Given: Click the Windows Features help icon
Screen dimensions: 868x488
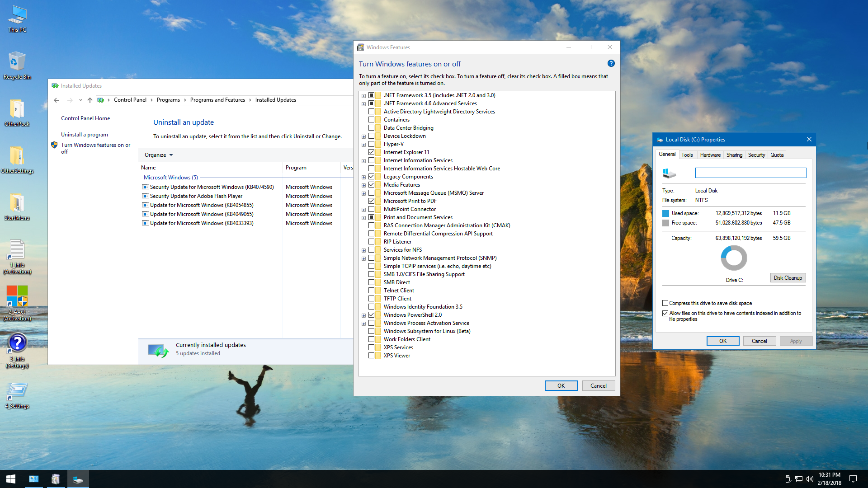Looking at the screenshot, I should 611,64.
